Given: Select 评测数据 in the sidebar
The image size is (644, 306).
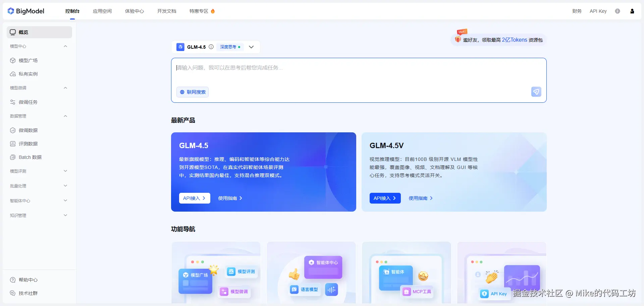Looking at the screenshot, I should [39, 144].
